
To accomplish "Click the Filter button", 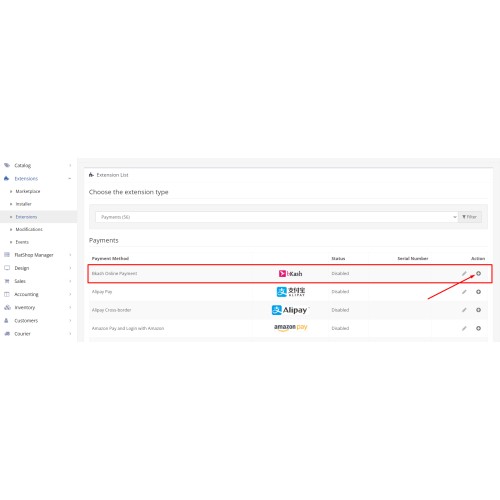I will [x=470, y=217].
